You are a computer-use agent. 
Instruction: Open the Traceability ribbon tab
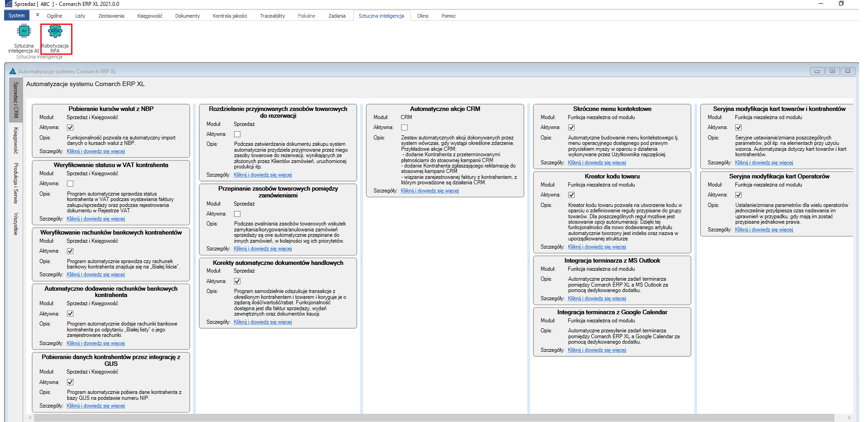(x=273, y=16)
